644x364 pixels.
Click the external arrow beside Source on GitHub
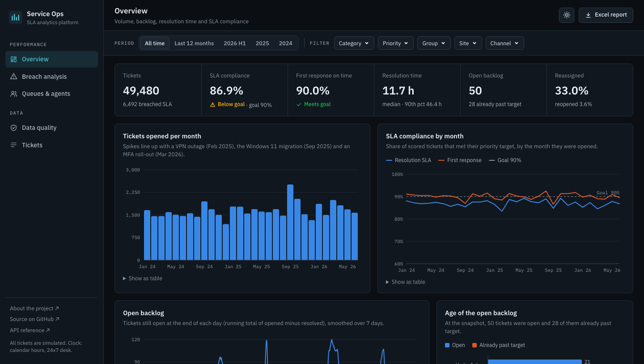click(57, 319)
